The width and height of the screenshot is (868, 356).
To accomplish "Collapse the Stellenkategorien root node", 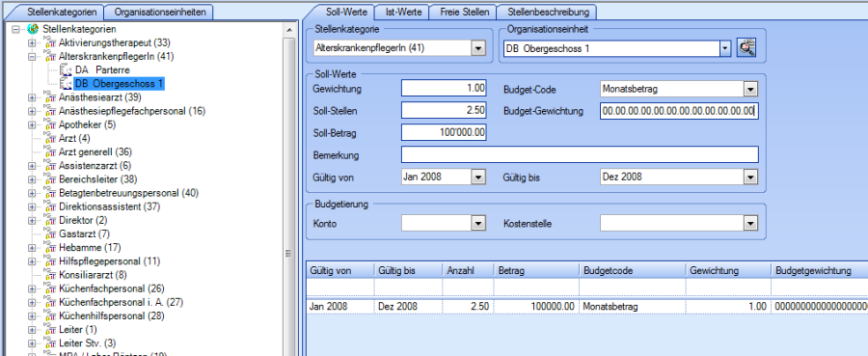I will pyautogui.click(x=15, y=29).
